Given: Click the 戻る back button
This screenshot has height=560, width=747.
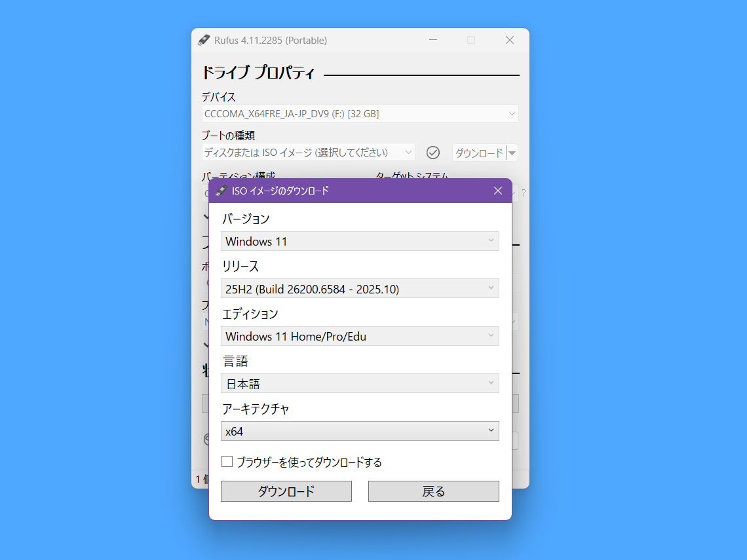Looking at the screenshot, I should coord(433,491).
